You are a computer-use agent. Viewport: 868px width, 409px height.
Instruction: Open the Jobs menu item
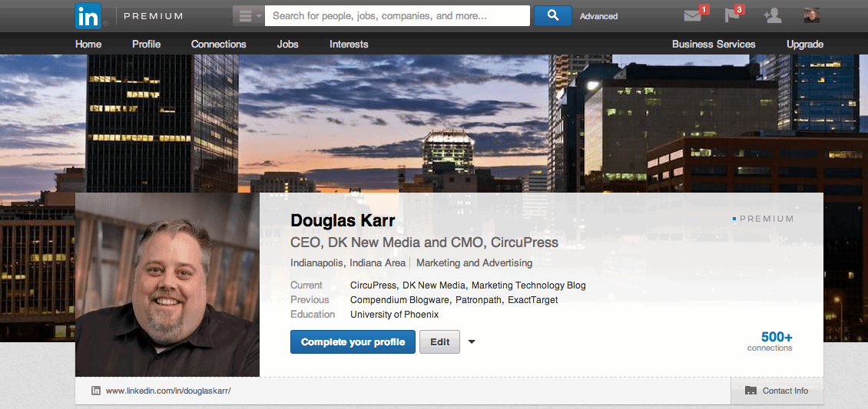(288, 45)
